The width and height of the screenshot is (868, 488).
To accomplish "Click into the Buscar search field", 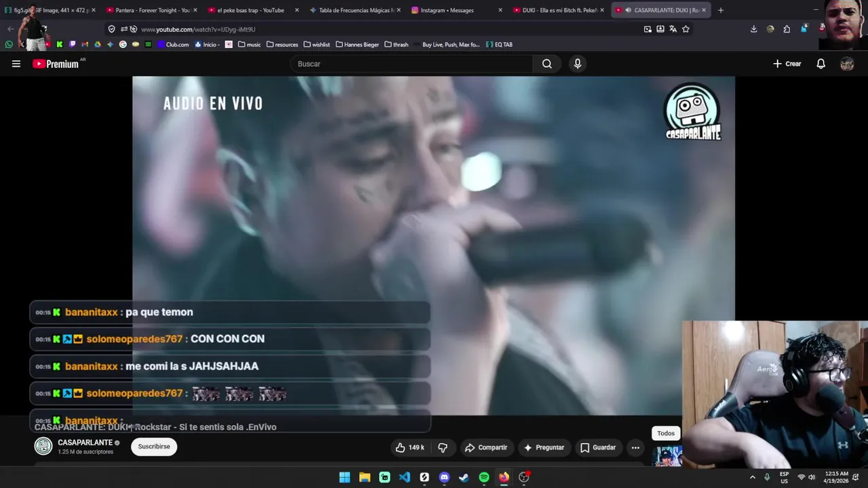I will pyautogui.click(x=412, y=64).
